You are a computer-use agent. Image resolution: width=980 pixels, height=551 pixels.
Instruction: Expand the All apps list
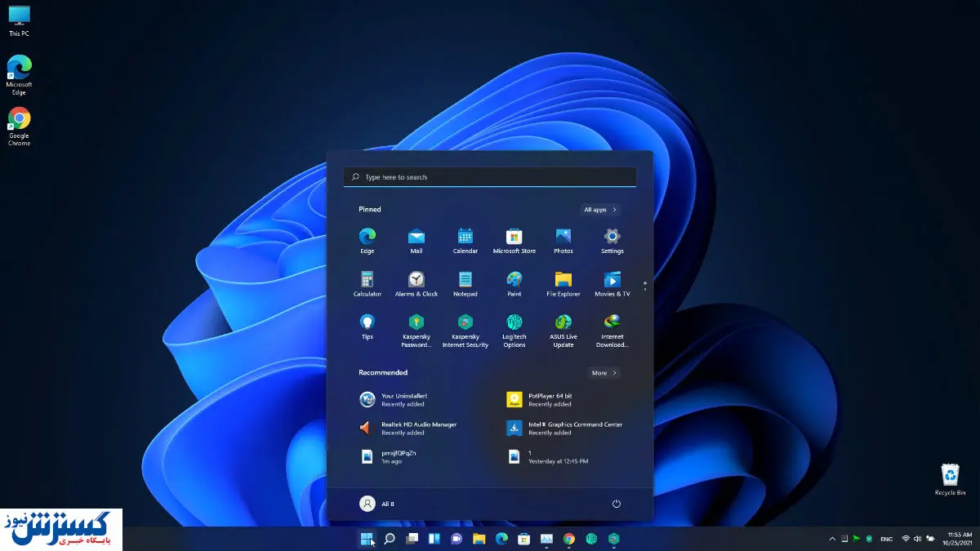tap(600, 210)
